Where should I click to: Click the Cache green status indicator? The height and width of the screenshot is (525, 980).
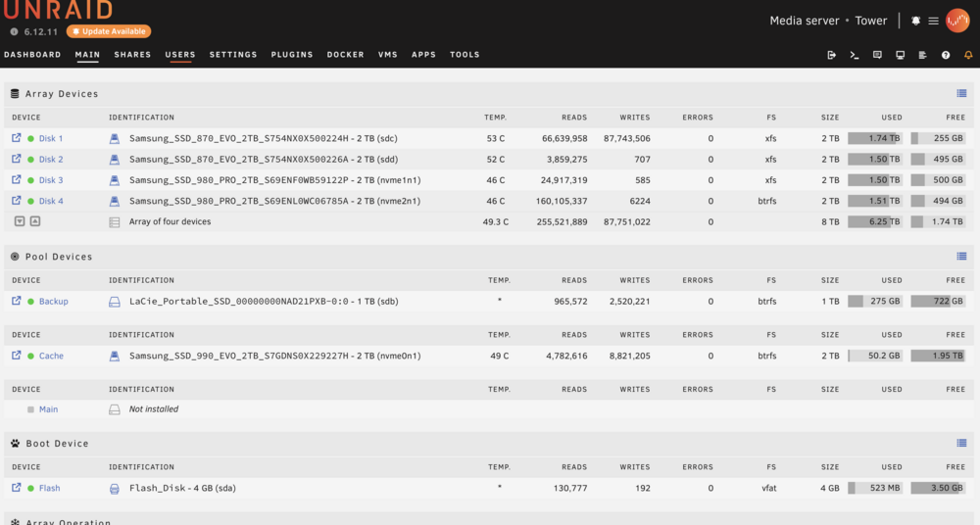30,357
